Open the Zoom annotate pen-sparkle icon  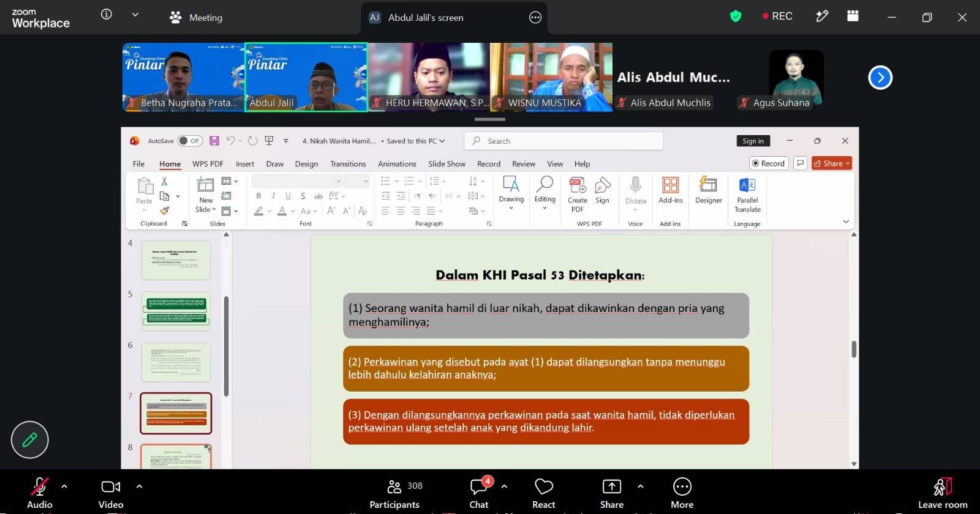pyautogui.click(x=822, y=17)
